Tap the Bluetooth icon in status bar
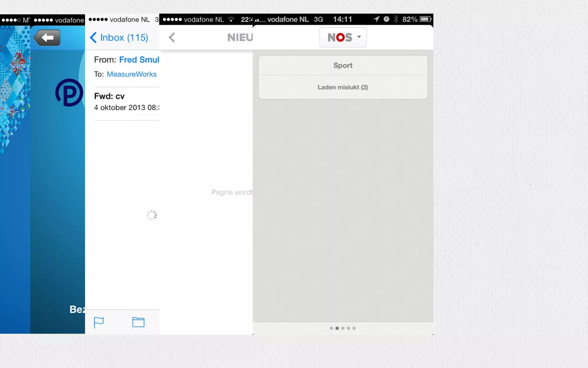The image size is (588, 368). (x=396, y=19)
